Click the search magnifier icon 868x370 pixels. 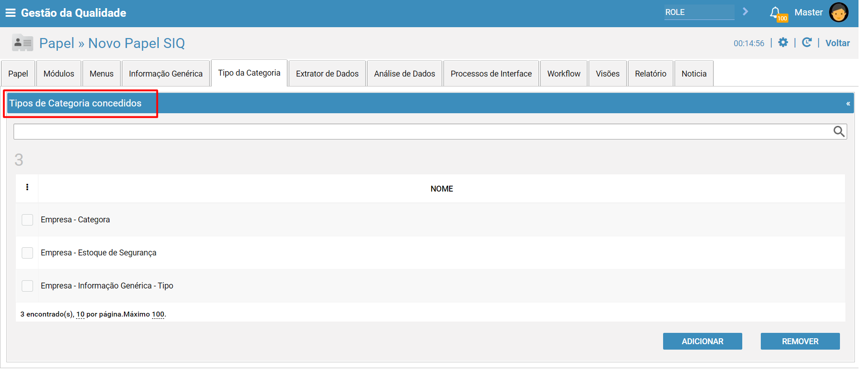tap(839, 131)
